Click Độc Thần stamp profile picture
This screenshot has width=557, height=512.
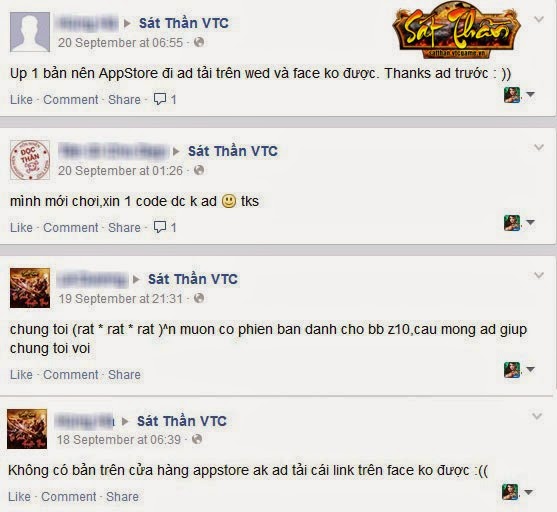[30, 160]
